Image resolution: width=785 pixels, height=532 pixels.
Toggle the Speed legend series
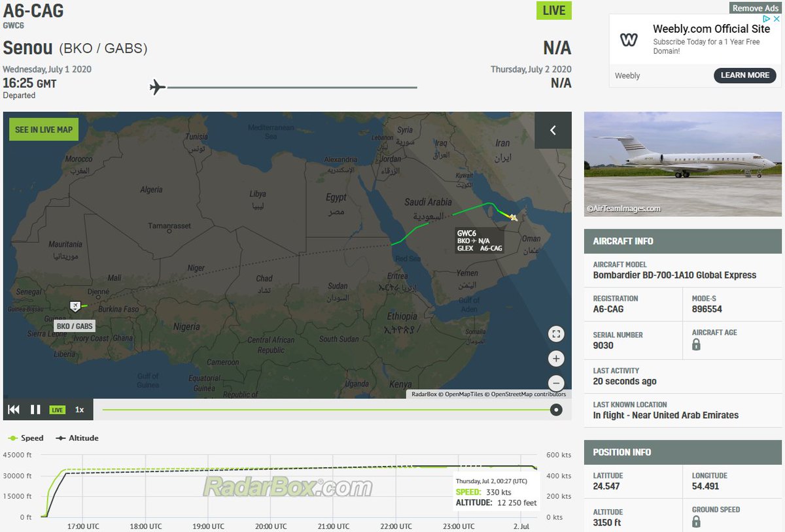pyautogui.click(x=26, y=438)
